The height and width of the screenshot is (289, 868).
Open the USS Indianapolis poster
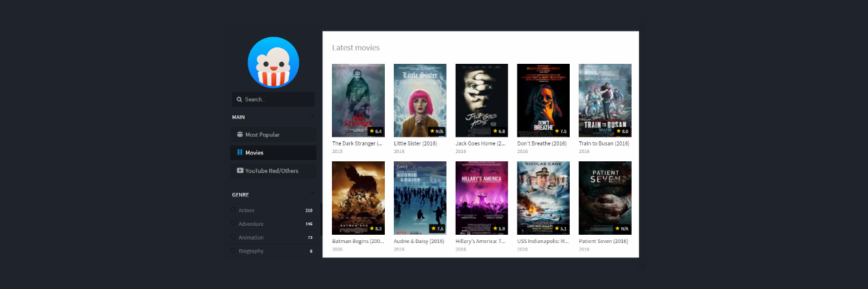click(543, 198)
